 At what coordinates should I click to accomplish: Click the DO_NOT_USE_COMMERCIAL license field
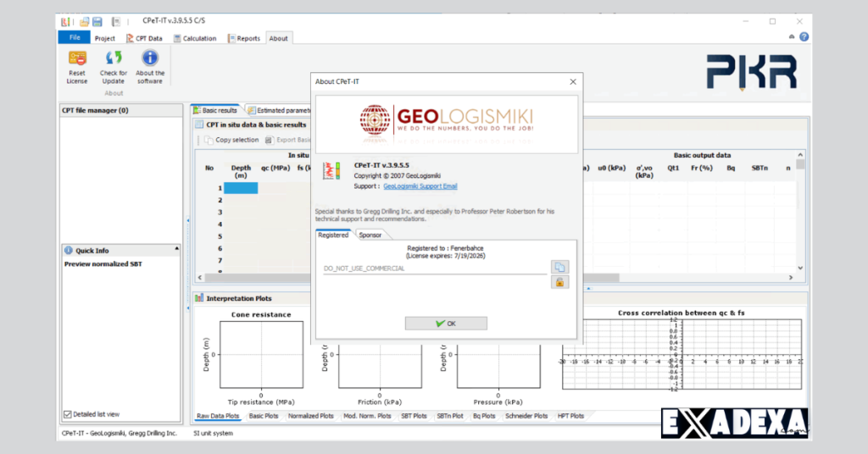point(435,269)
